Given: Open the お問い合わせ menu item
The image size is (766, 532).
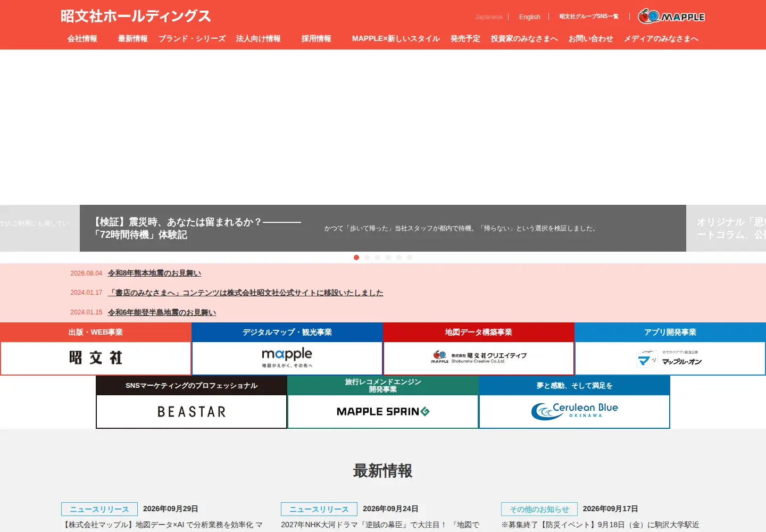Looking at the screenshot, I should [x=591, y=38].
